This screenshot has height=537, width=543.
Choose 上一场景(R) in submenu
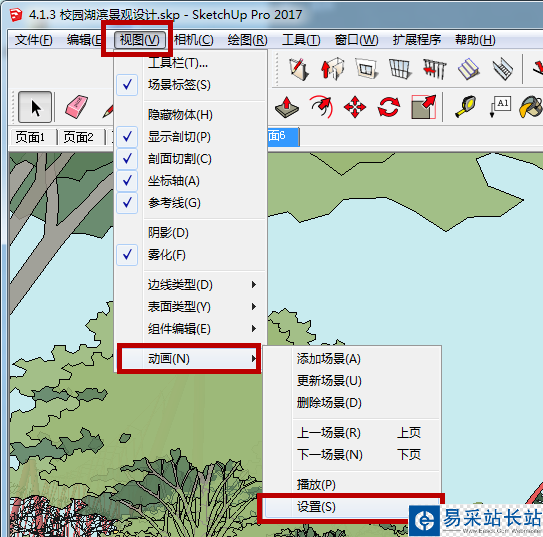(x=351, y=433)
